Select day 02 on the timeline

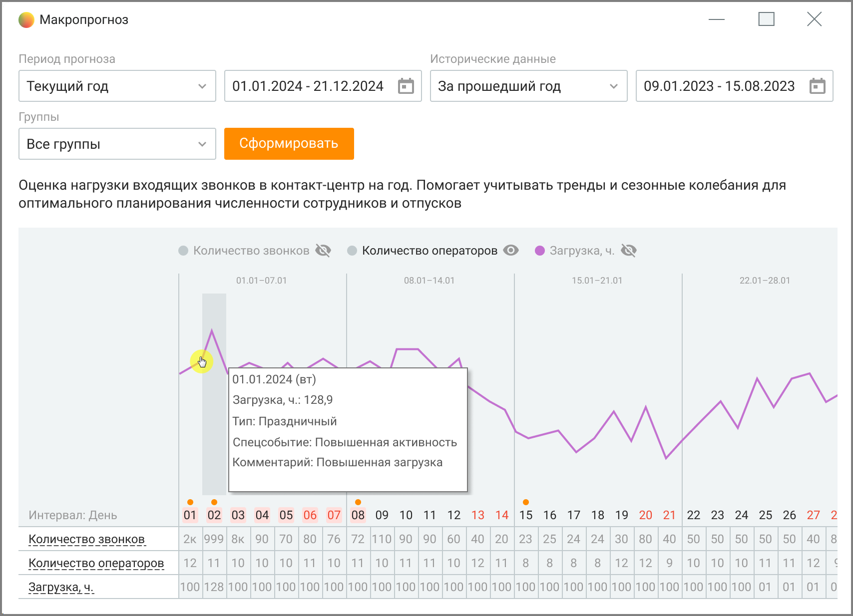coord(214,515)
